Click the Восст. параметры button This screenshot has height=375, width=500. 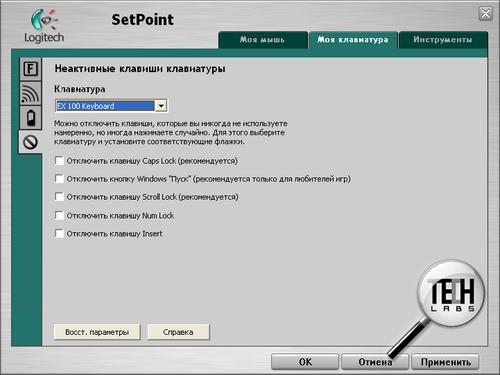(x=97, y=332)
